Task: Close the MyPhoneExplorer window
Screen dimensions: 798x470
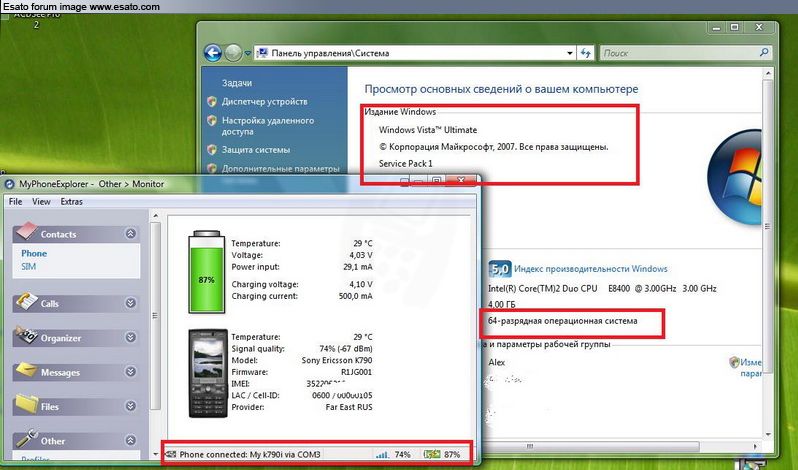Action: point(461,181)
